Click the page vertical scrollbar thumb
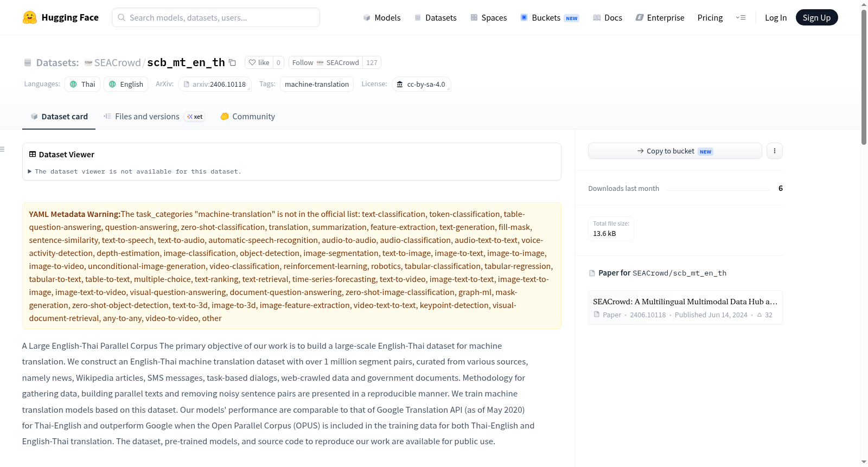This screenshot has width=868, height=467. pos(864,76)
